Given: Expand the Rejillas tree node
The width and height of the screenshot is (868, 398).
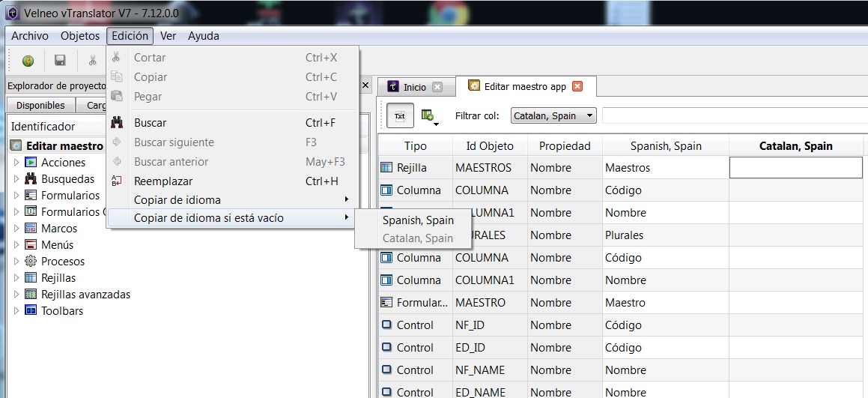Looking at the screenshot, I should (x=16, y=278).
